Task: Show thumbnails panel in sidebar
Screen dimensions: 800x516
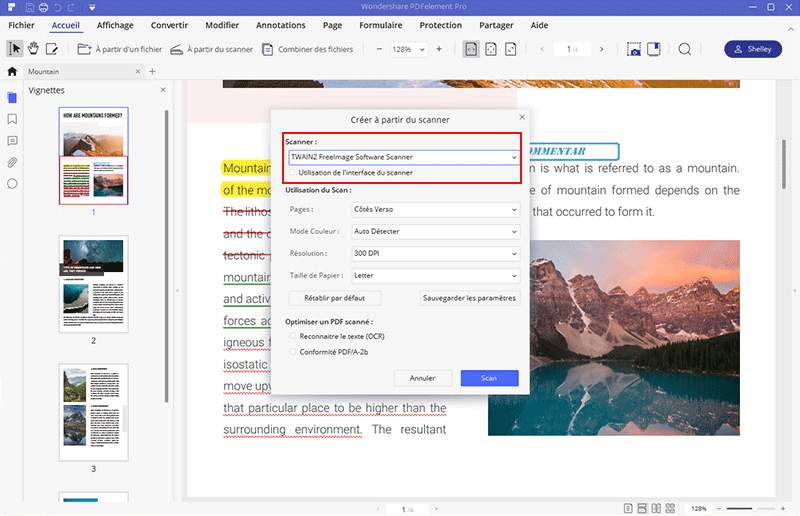Action: (x=12, y=97)
